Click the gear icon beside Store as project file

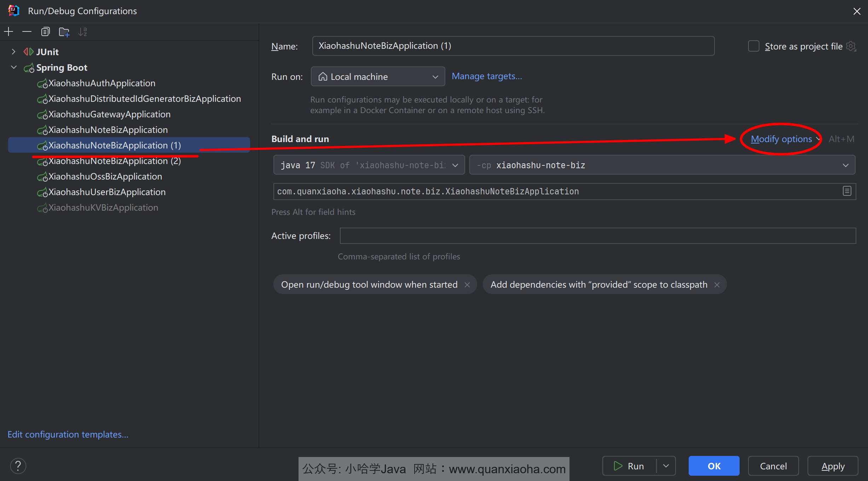point(851,46)
